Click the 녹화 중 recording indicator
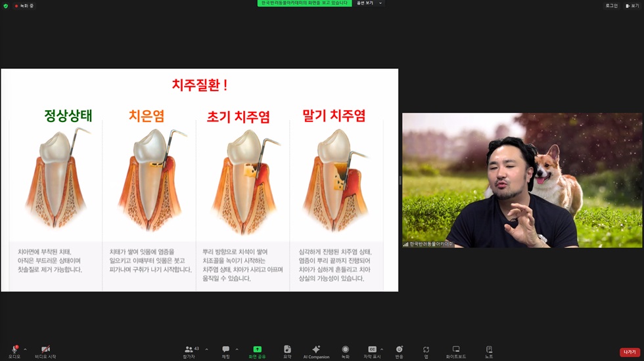 (x=24, y=6)
